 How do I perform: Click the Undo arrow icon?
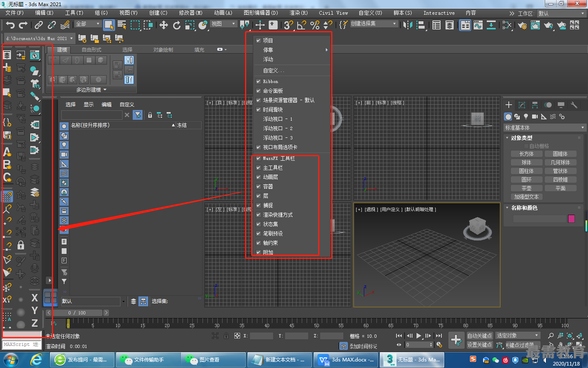click(x=10, y=25)
